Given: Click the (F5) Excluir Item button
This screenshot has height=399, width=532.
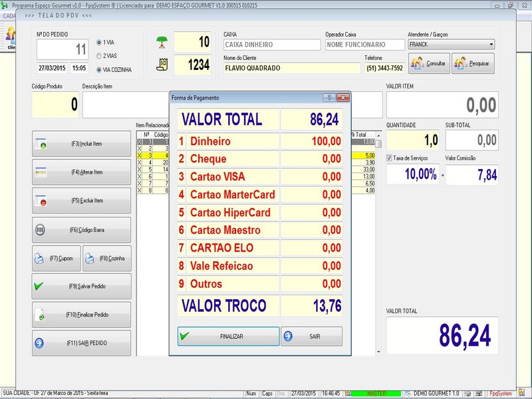Looking at the screenshot, I should [x=81, y=201].
